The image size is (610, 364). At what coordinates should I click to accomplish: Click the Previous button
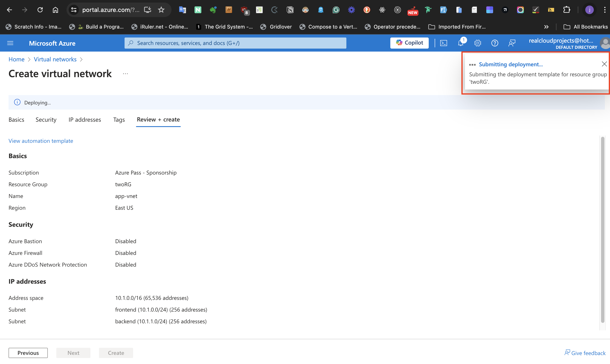pos(28,353)
